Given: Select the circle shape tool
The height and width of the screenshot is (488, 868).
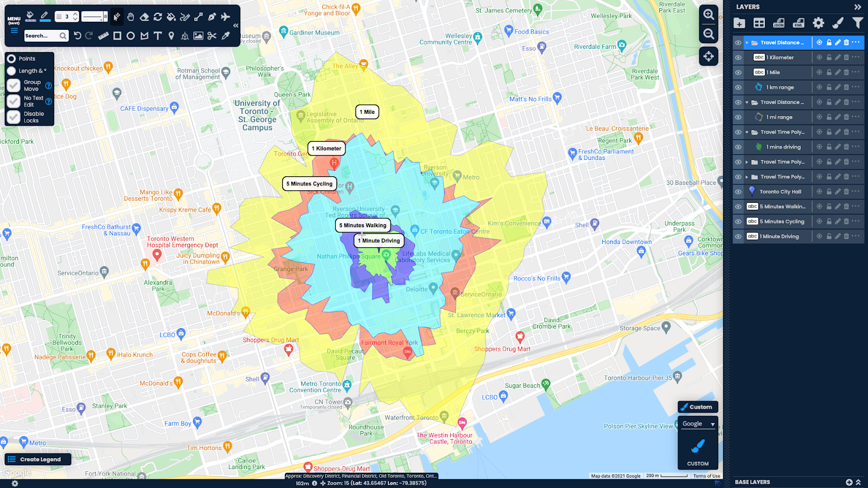Looking at the screenshot, I should (x=131, y=36).
